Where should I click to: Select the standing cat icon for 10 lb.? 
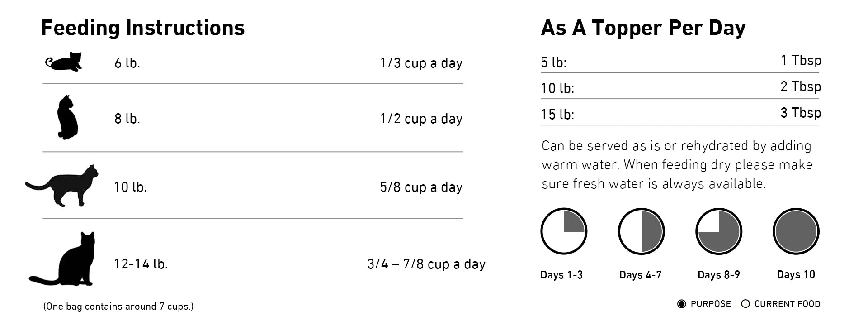coord(62,186)
